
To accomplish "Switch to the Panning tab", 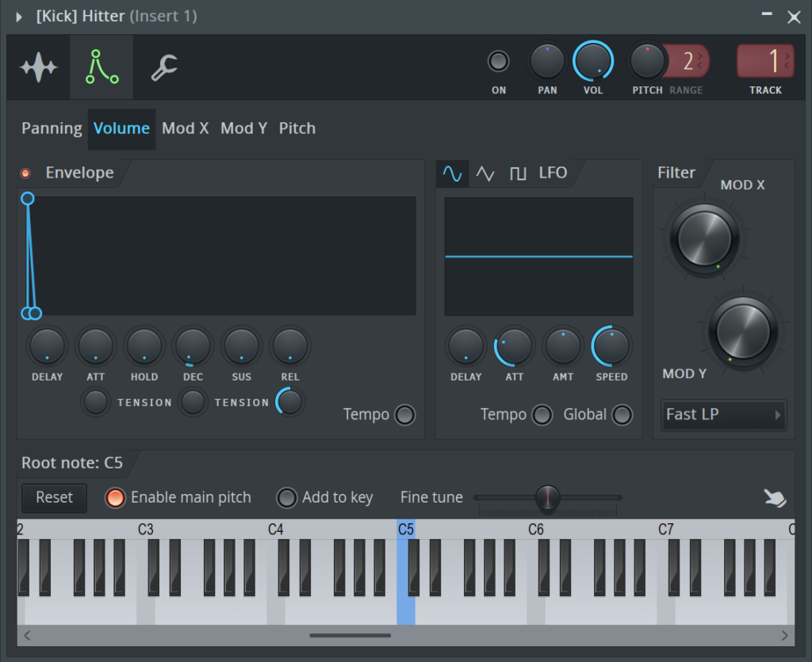I will [52, 128].
